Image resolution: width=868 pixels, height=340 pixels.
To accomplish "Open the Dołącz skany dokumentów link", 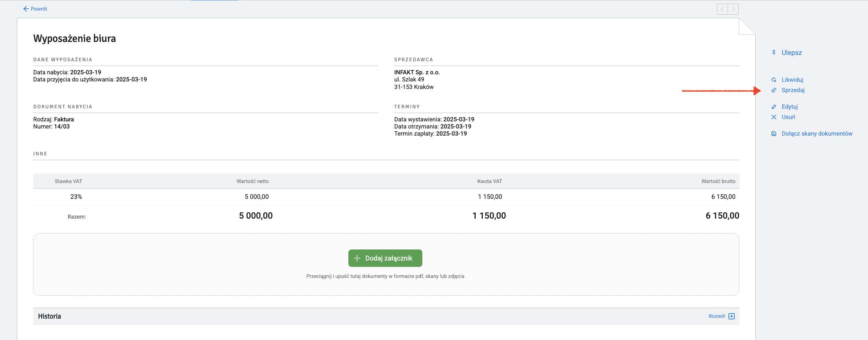I will [817, 134].
